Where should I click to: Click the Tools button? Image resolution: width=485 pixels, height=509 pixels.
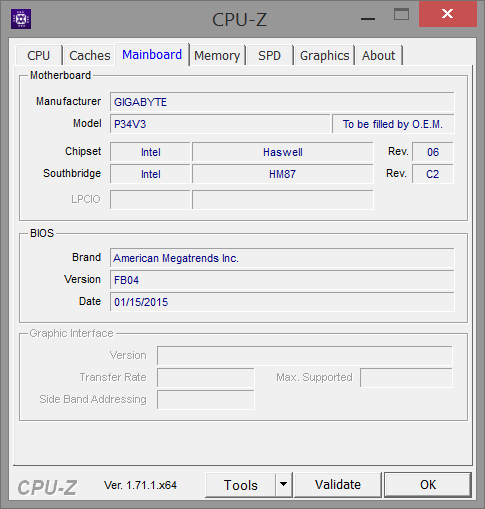(x=241, y=485)
